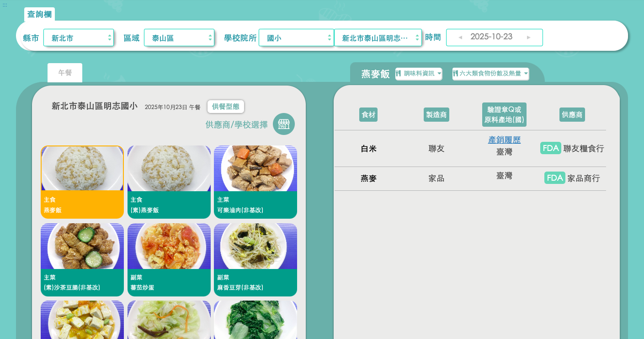Select the 燕麥飯 main dish thumbnail
The image size is (644, 339).
tap(82, 182)
